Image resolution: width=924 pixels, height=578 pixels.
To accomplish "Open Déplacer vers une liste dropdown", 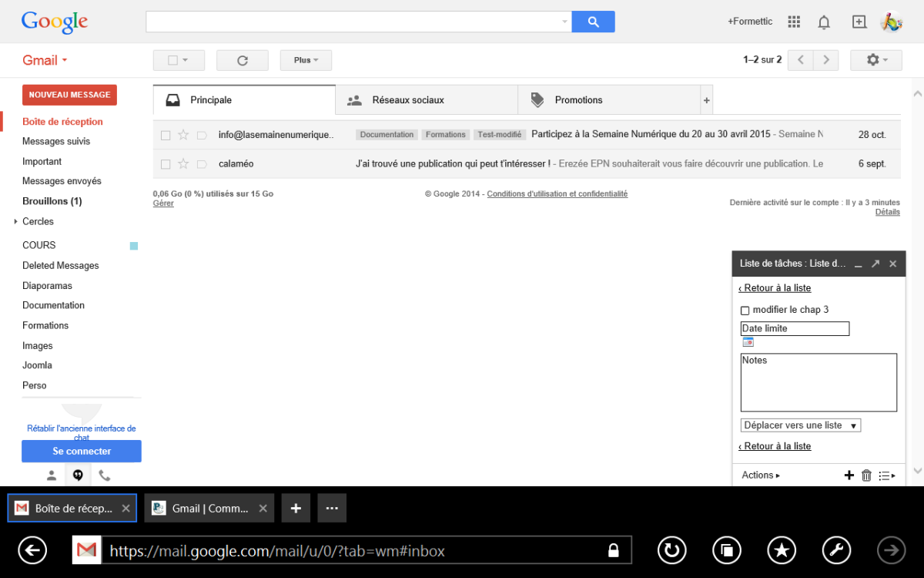I will coord(801,425).
